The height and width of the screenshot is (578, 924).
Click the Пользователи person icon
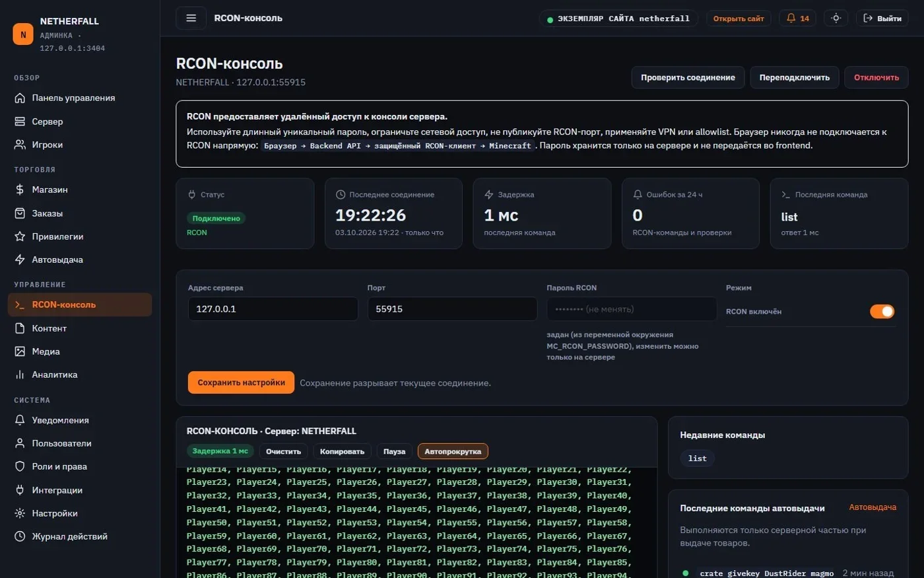20,443
